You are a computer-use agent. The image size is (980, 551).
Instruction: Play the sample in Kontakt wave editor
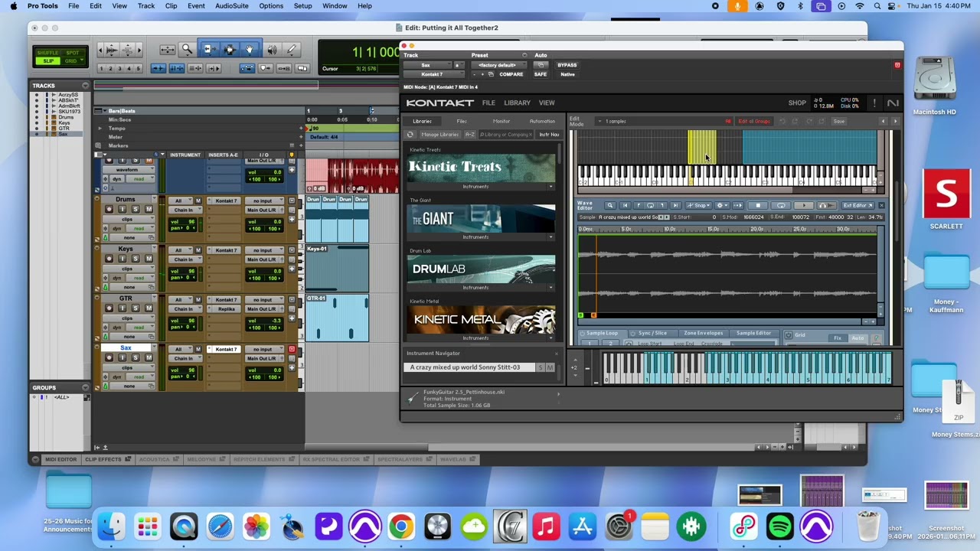[x=803, y=205]
